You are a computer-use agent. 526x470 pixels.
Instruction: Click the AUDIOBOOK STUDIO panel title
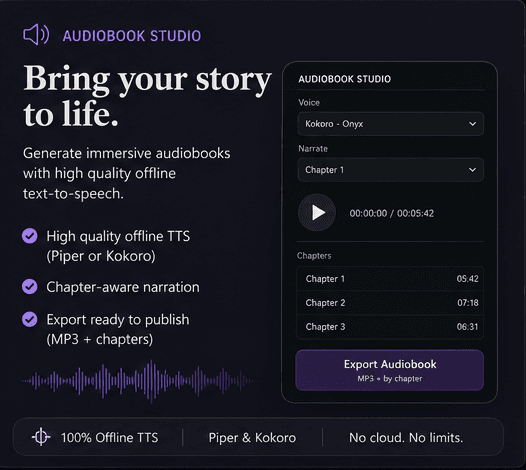pos(345,79)
